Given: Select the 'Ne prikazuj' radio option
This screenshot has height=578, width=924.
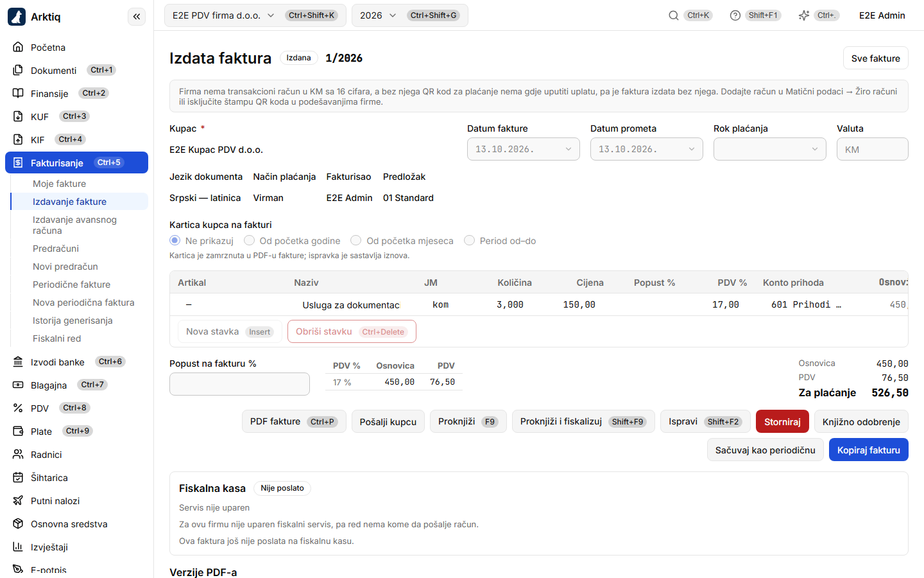Looking at the screenshot, I should tap(175, 240).
